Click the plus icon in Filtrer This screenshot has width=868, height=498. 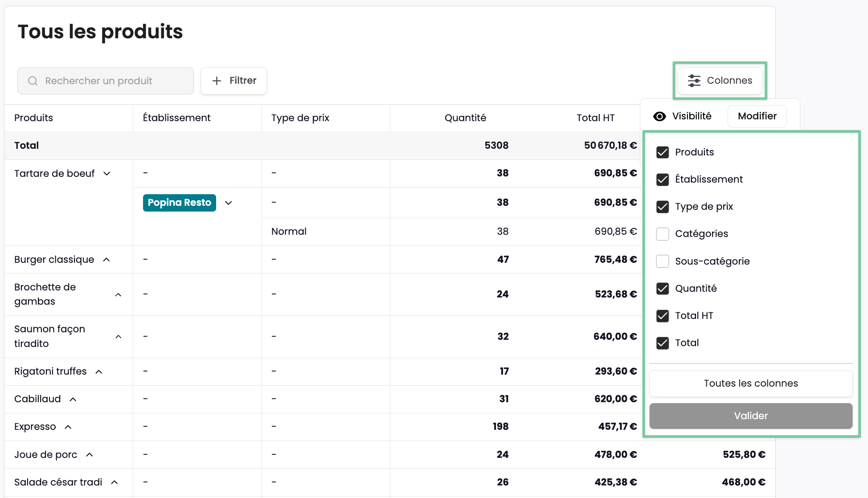point(217,81)
